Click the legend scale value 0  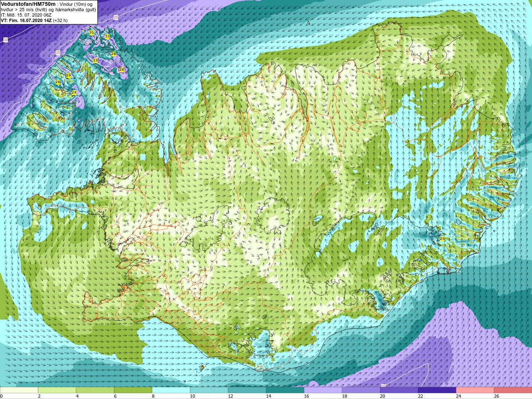pyautogui.click(x=1, y=396)
